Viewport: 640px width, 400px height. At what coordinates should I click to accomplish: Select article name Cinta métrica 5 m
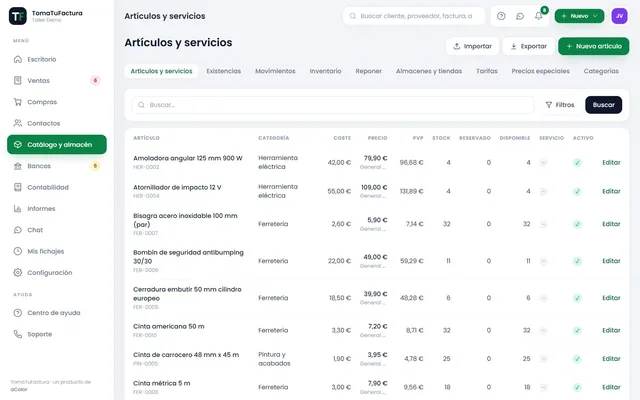point(162,383)
